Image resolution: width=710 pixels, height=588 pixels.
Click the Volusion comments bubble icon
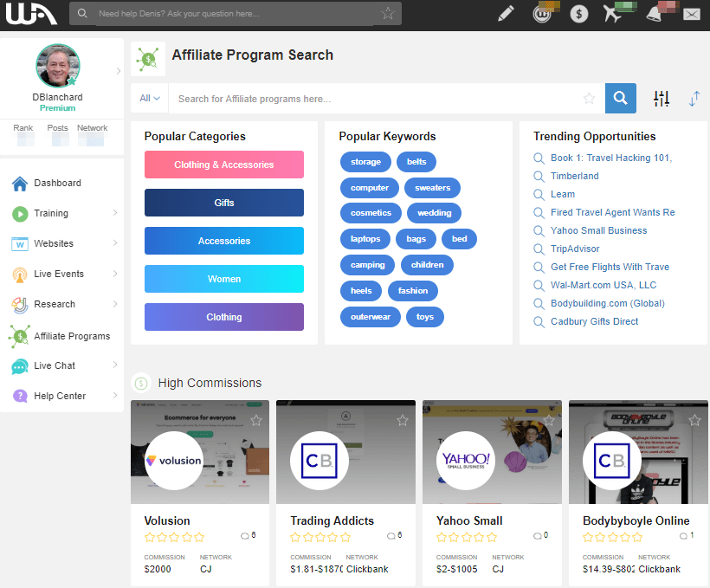click(x=245, y=536)
